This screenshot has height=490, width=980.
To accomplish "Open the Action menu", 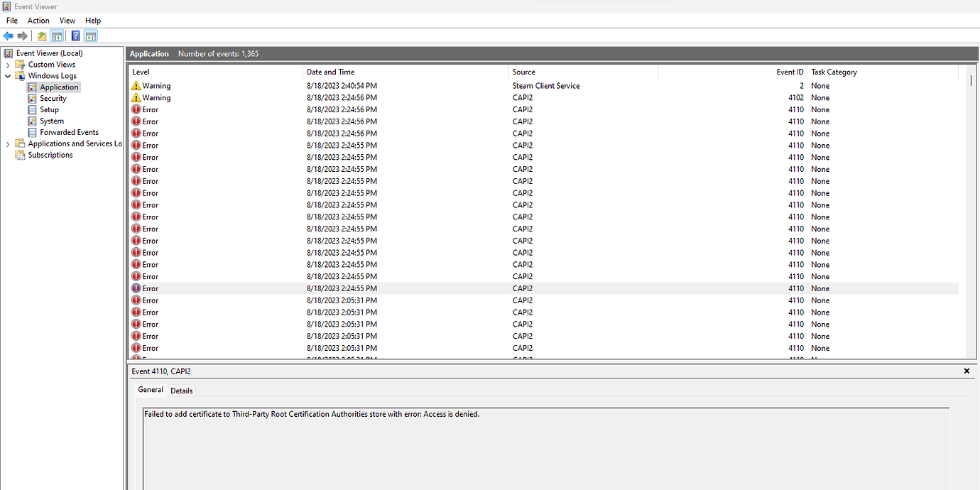I will 38,21.
